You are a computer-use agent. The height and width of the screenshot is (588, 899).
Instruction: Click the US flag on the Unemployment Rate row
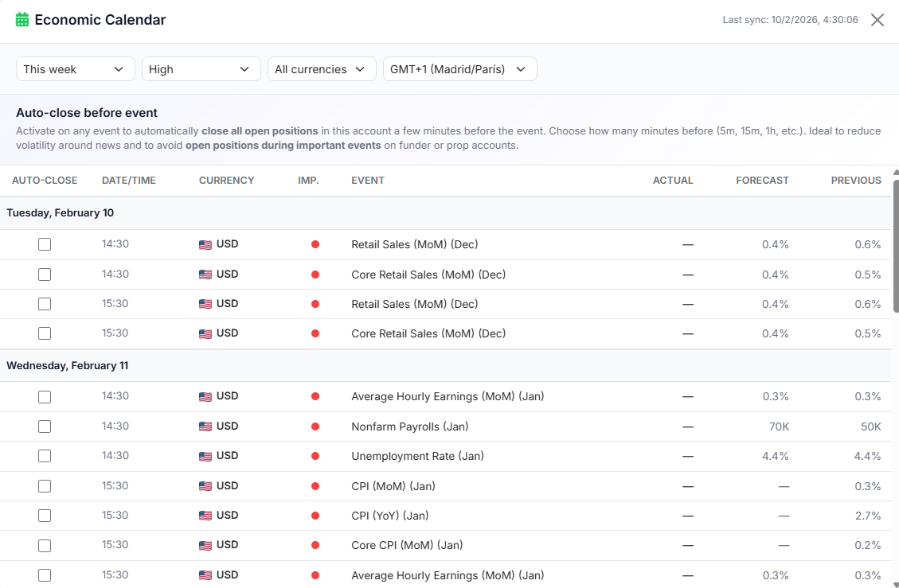click(x=205, y=456)
